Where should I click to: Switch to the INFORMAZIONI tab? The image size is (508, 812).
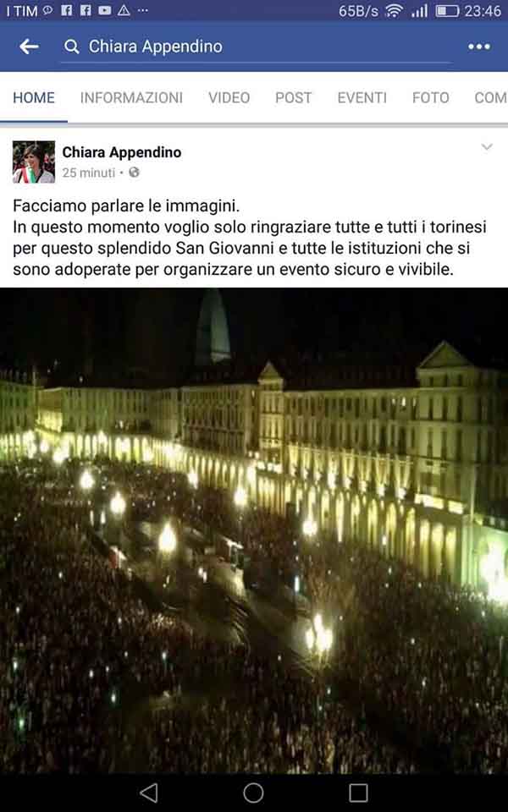pos(132,97)
